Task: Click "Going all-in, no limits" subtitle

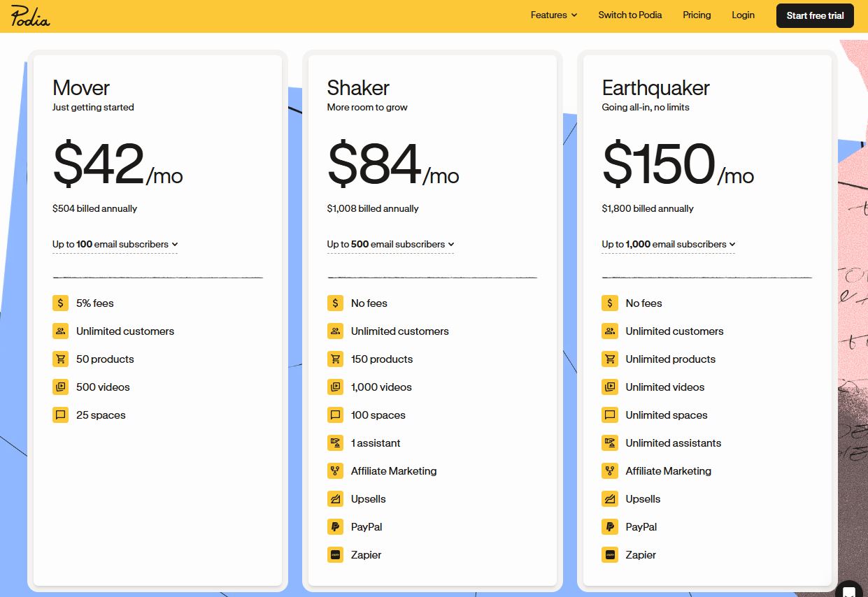Action: [x=646, y=107]
